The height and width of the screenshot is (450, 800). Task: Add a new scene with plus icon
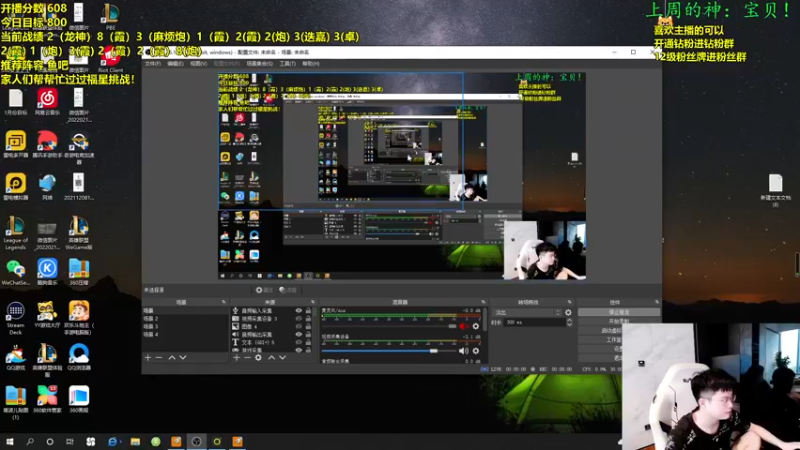click(x=148, y=358)
